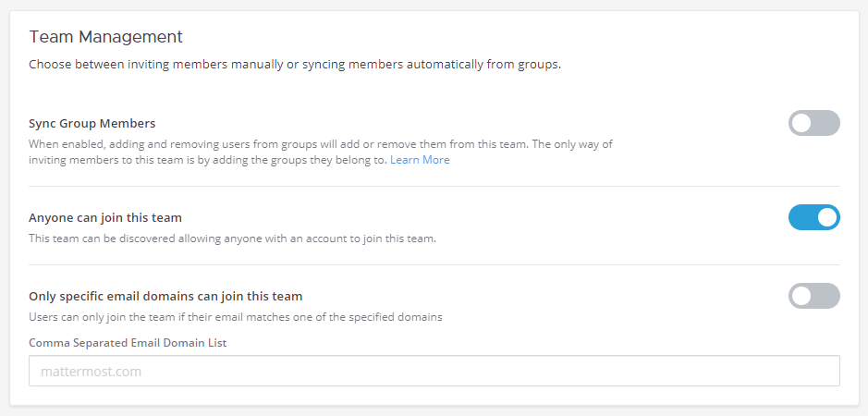Viewport: 868px width, 416px height.
Task: Click the mattermost.com placeholder text
Action: coord(84,372)
